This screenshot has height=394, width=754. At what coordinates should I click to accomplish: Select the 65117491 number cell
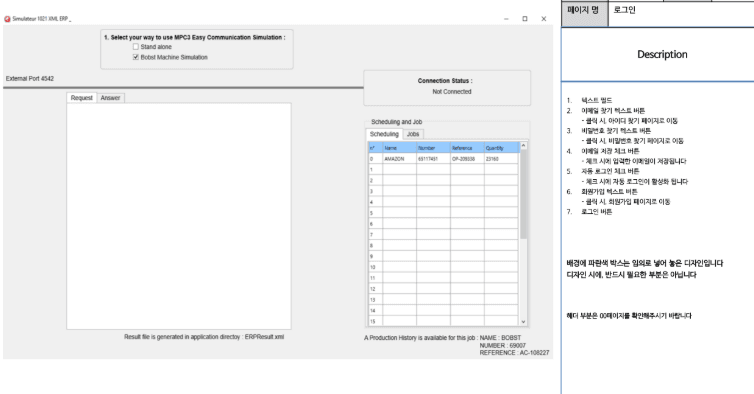[x=433, y=159]
